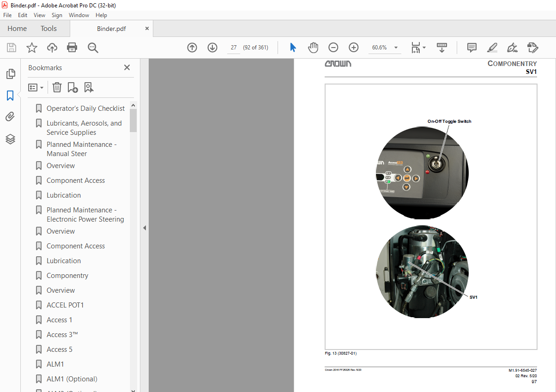Open Planned Maintenance - Manual Steer bookmark
Viewport: 556px width, 392px height.
pyautogui.click(x=81, y=149)
